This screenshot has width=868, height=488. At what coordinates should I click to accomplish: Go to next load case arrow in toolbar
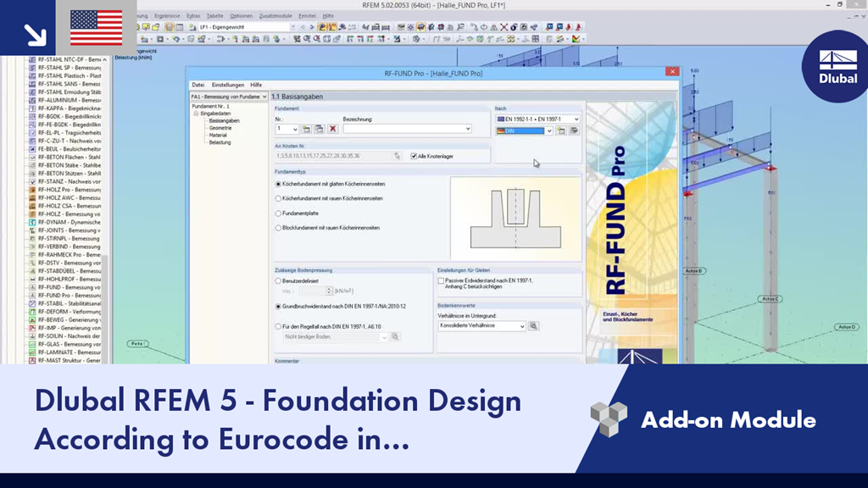pos(312,26)
